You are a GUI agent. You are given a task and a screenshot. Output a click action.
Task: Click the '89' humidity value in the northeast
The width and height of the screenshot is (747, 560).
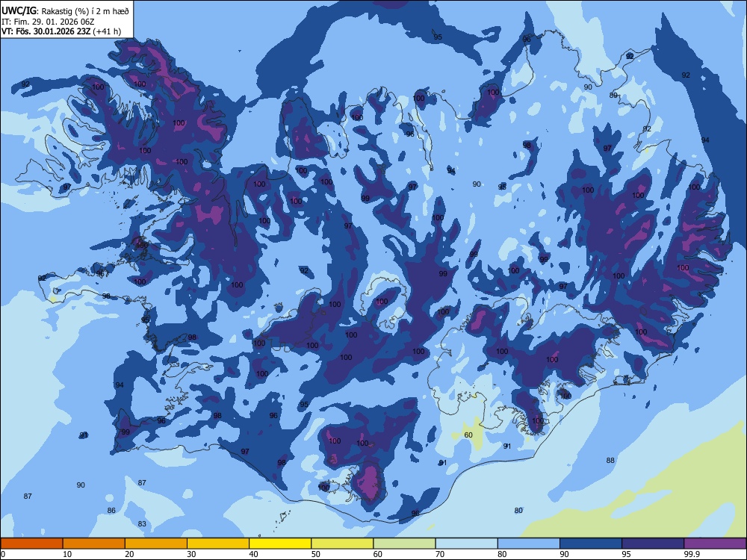(x=613, y=95)
